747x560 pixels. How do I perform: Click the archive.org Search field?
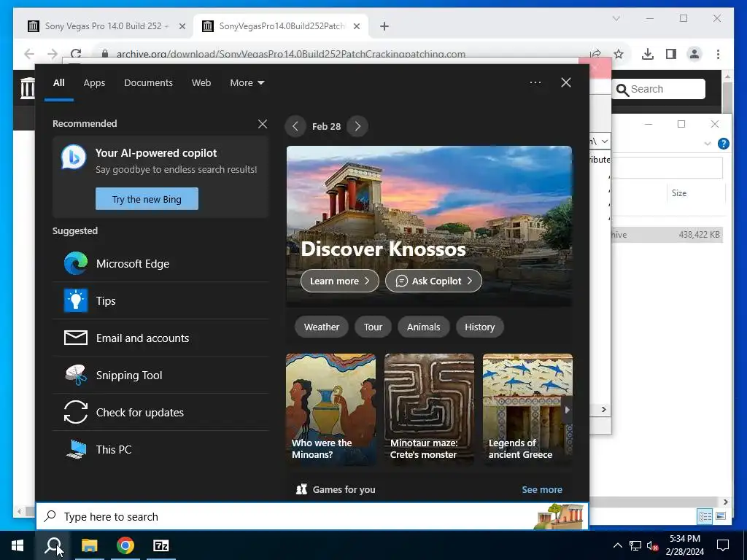(659, 89)
